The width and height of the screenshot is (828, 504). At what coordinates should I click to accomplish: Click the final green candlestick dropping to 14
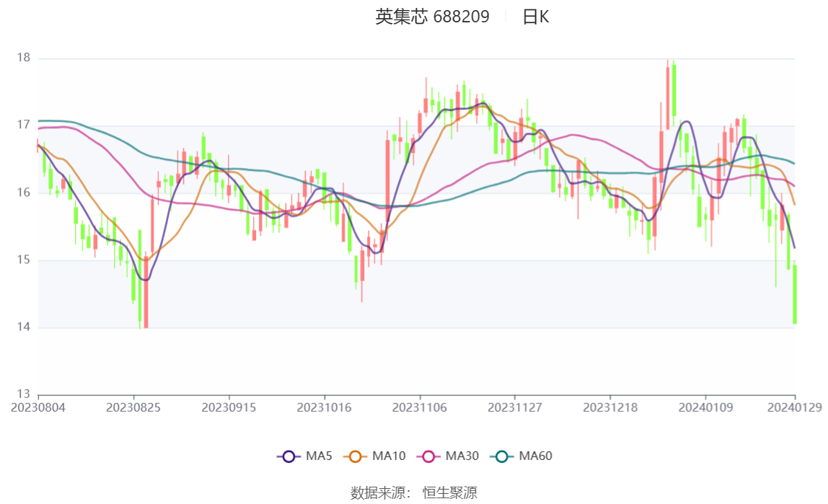coord(795,294)
